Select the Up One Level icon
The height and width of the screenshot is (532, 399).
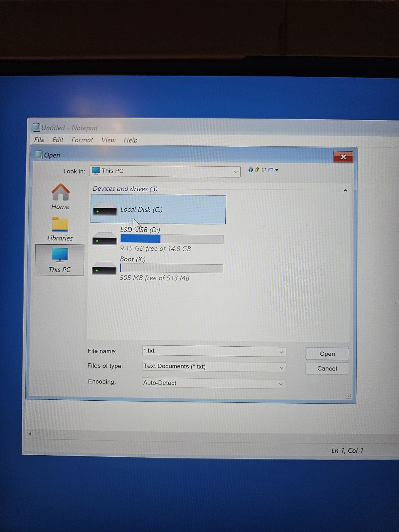257,170
